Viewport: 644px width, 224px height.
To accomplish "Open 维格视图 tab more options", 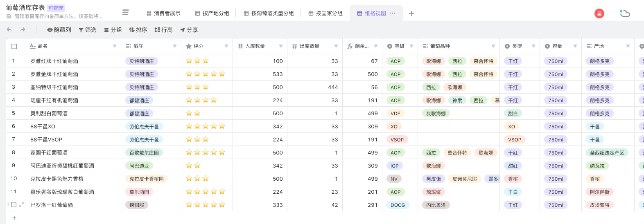I will click(x=393, y=13).
